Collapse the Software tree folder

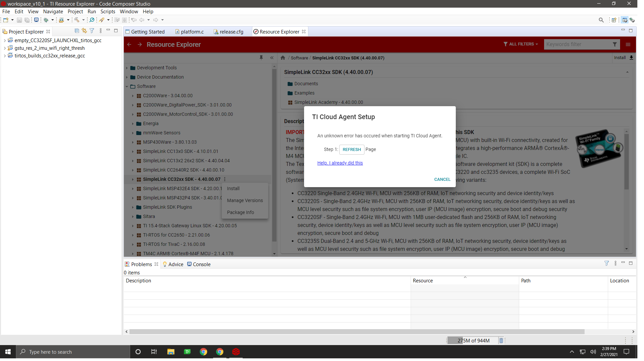tap(127, 86)
